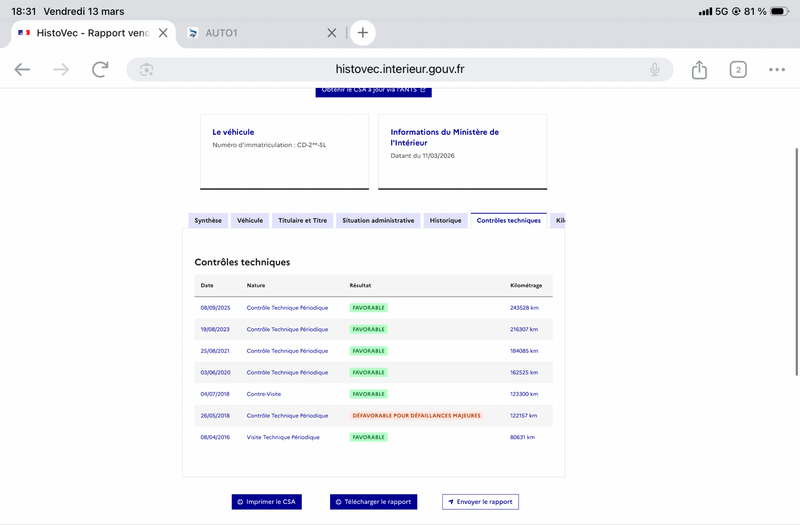Open the share sheet icon
The image size is (800, 525).
click(x=699, y=69)
